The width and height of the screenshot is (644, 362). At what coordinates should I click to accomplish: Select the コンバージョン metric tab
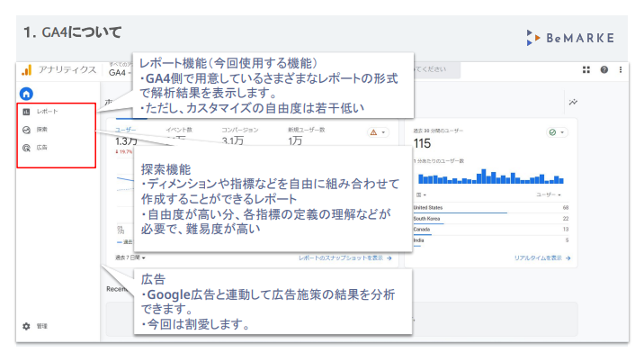click(240, 130)
